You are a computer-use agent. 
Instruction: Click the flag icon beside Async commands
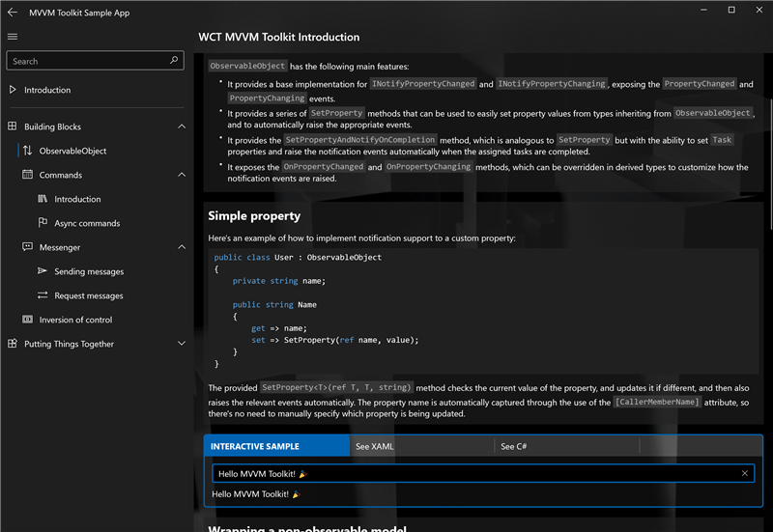[43, 223]
